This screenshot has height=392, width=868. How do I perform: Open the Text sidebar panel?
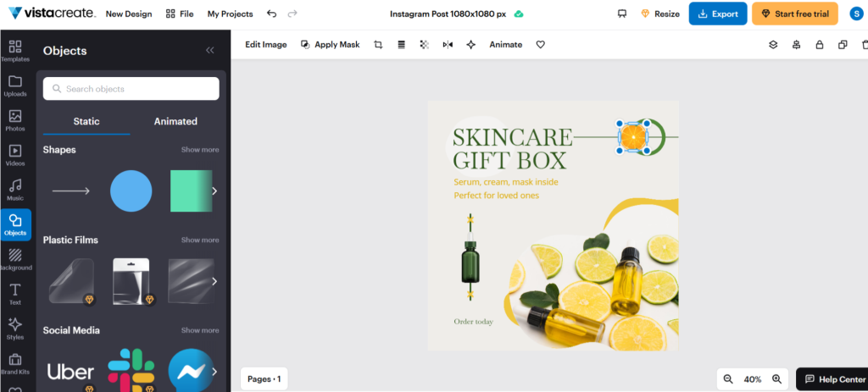click(15, 294)
